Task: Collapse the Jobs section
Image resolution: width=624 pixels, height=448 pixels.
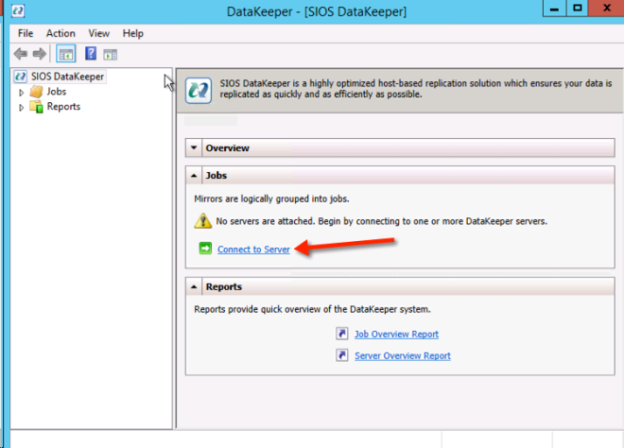Action: pyautogui.click(x=194, y=175)
